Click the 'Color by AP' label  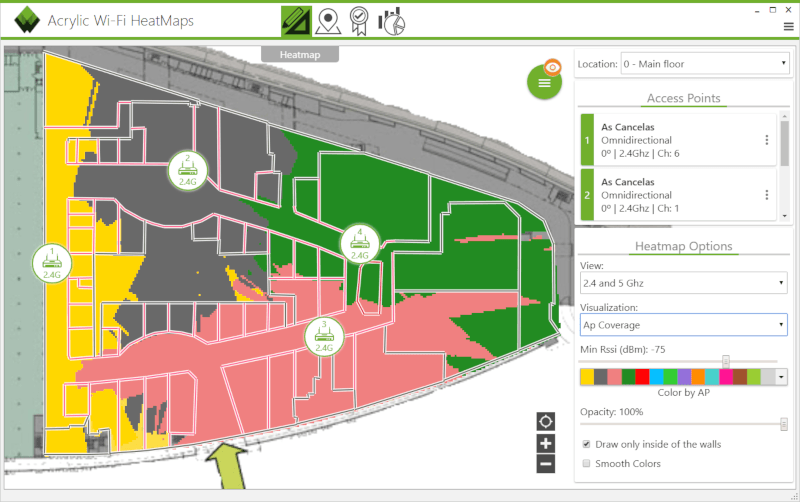coord(684,392)
